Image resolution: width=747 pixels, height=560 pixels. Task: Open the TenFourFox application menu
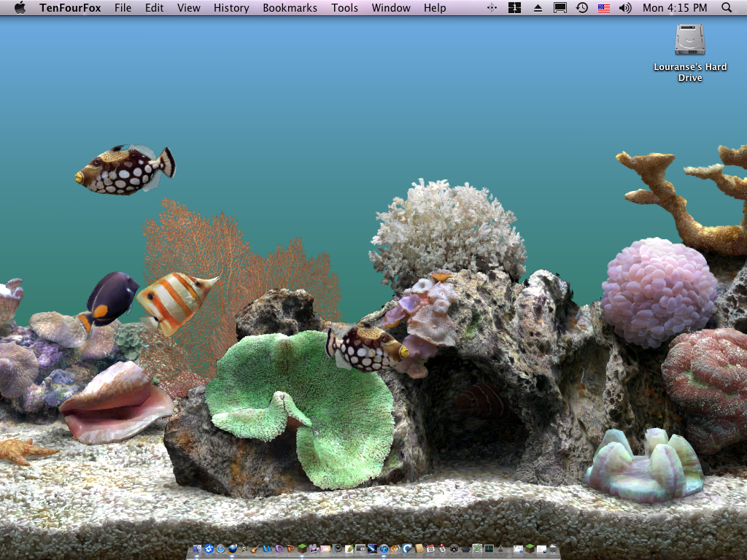point(70,8)
